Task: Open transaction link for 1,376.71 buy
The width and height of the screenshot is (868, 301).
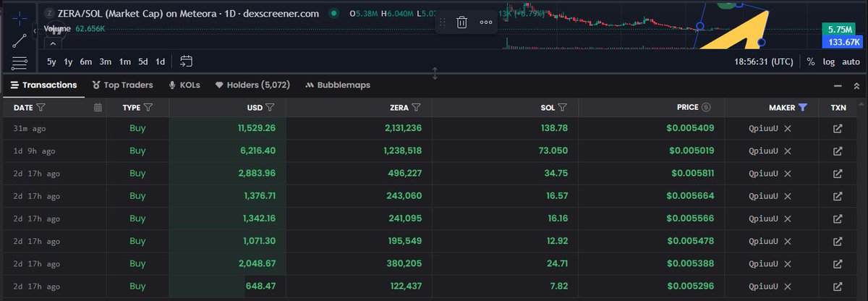Action: [838, 196]
